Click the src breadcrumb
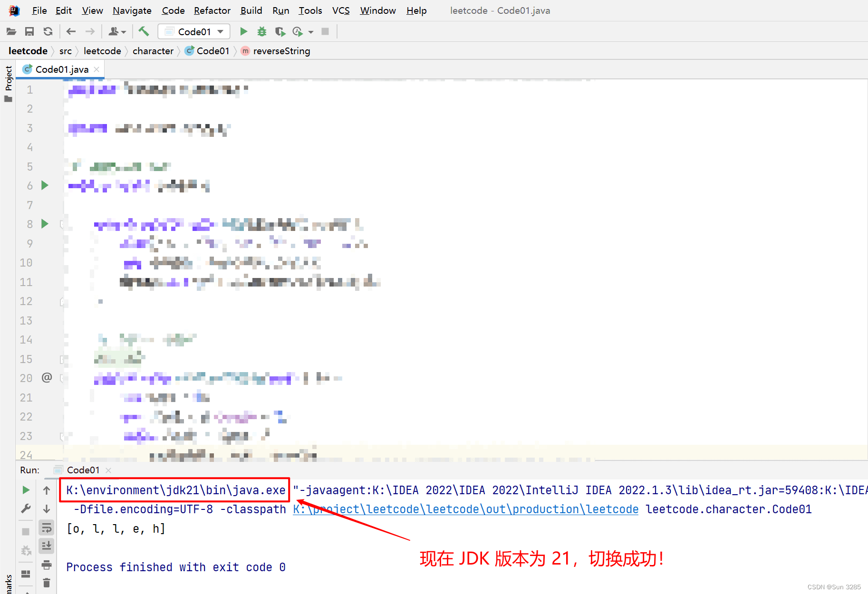 pos(66,51)
